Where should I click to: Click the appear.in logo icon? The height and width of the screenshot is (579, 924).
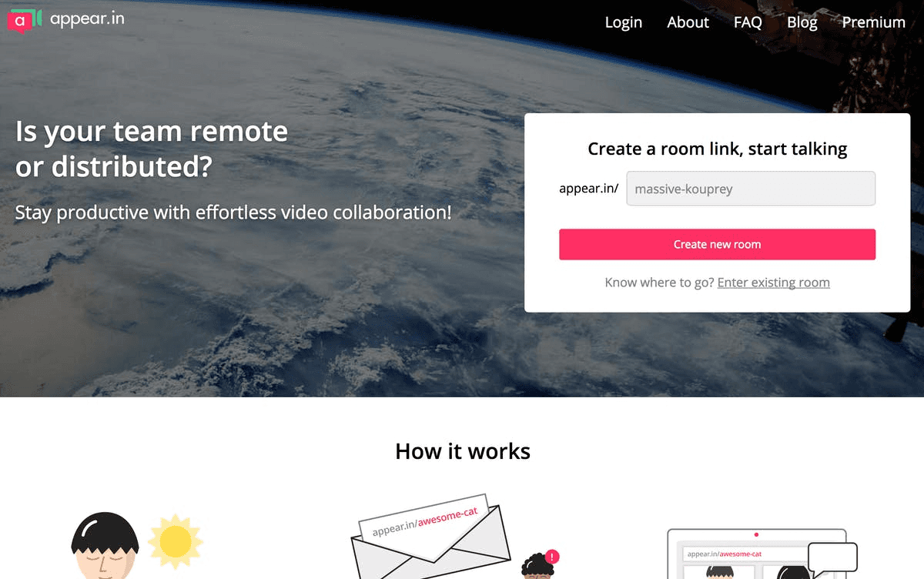25,20
